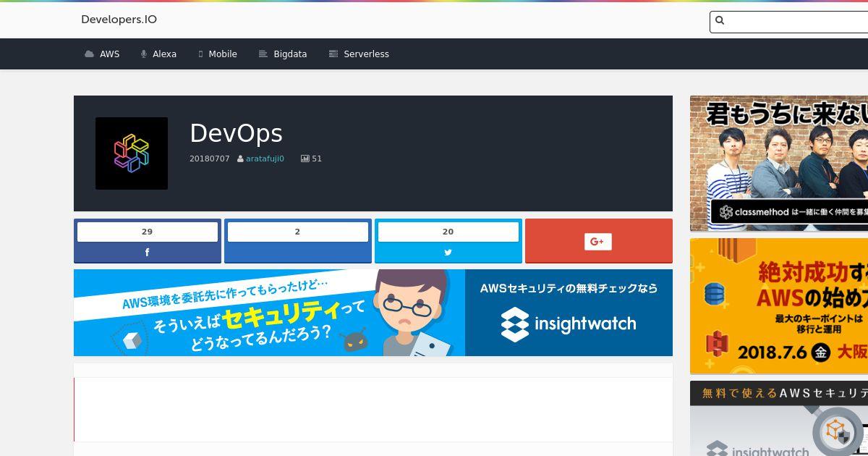Visit author aratafuji0 profile link
The image size is (868, 456).
click(x=265, y=159)
